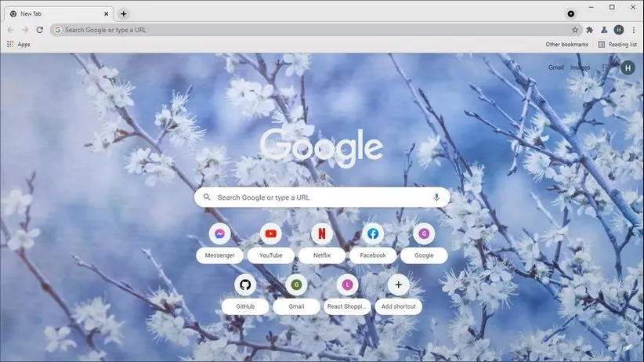
Task: Expand the Other bookmarks folder
Action: 566,45
